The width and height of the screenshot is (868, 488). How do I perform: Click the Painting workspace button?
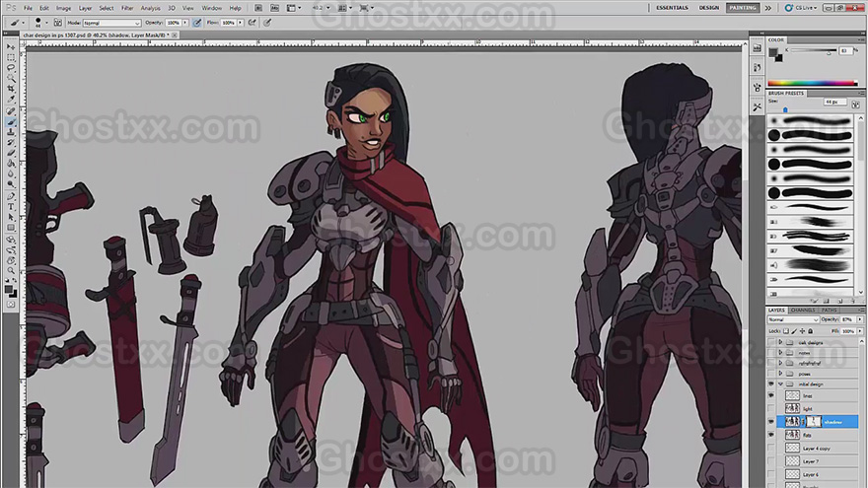pos(743,8)
